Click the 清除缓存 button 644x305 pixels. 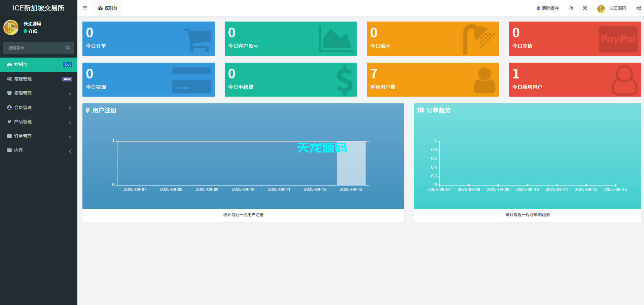pos(548,8)
